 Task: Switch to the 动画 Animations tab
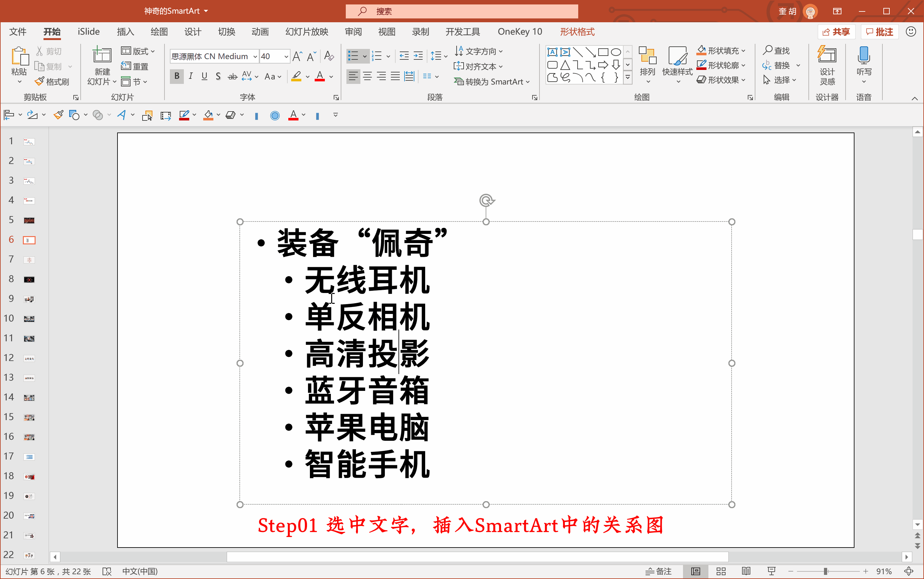tap(260, 32)
